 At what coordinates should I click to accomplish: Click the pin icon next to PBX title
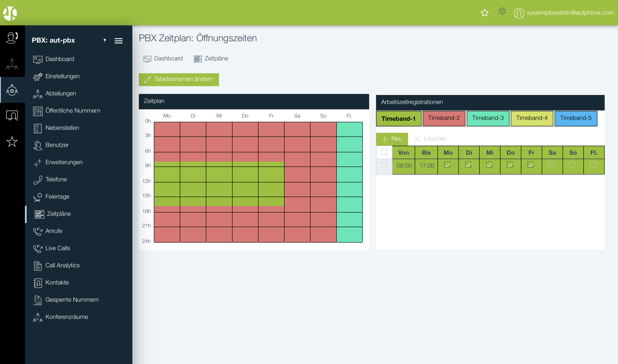tap(105, 40)
